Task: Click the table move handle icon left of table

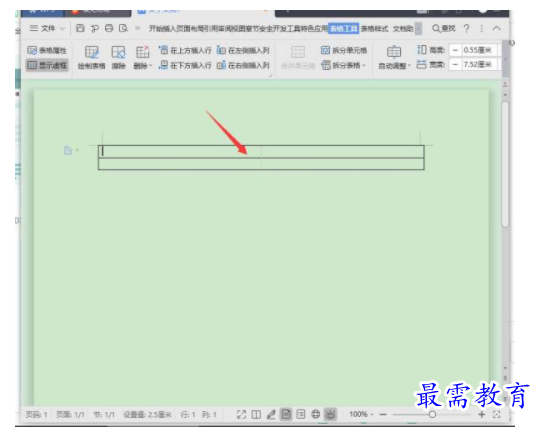Action: (68, 150)
